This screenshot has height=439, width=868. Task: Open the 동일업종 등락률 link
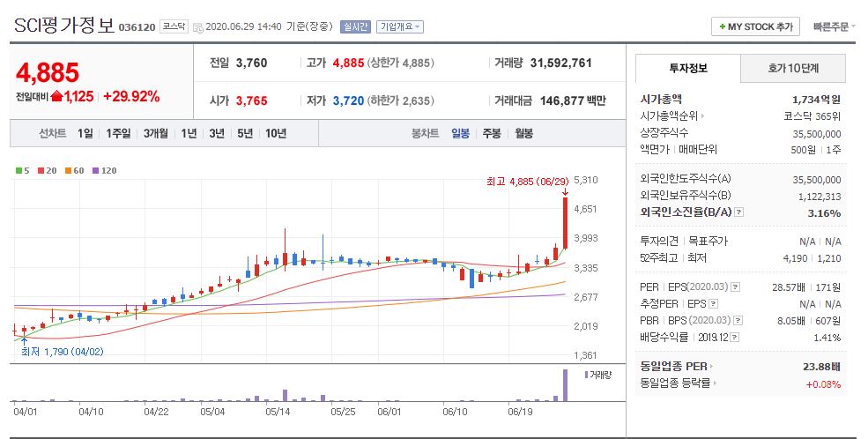[679, 383]
